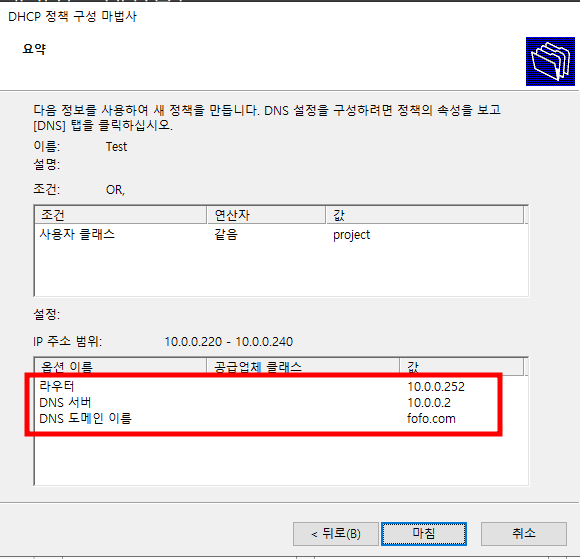Image resolution: width=580 pixels, height=559 pixels.
Task: Click the 값 header in options table
Action: (x=462, y=367)
